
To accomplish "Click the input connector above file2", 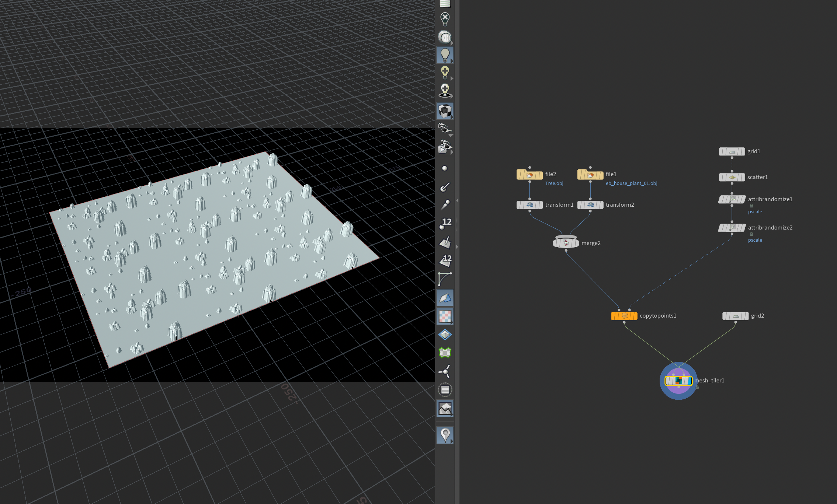I will (529, 168).
